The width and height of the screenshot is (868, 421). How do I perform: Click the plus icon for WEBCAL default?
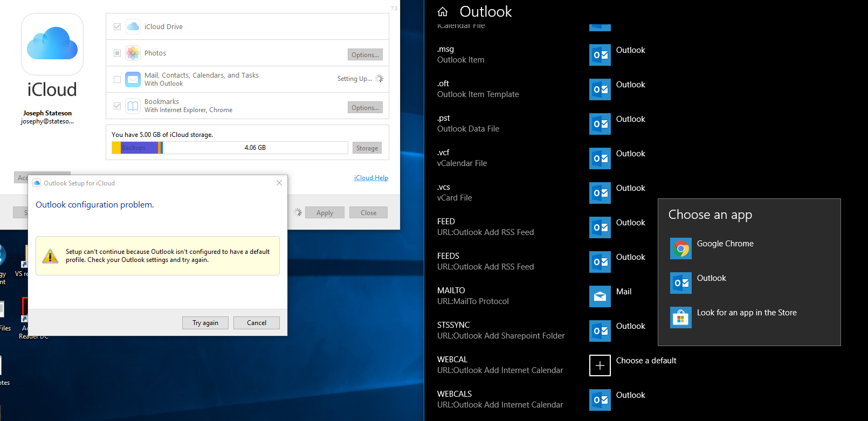click(x=600, y=365)
